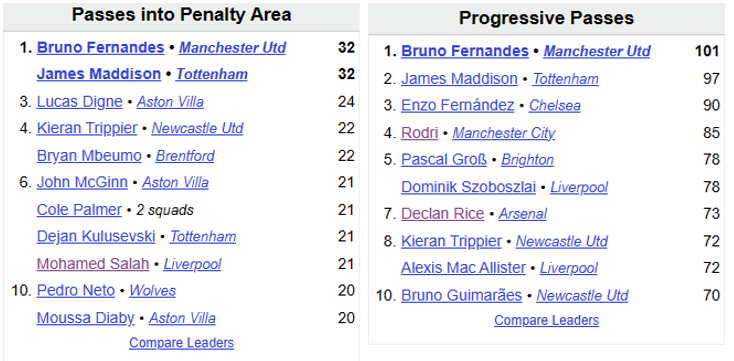
Task: Open the Alexis Mac Allister link
Action: (x=463, y=268)
